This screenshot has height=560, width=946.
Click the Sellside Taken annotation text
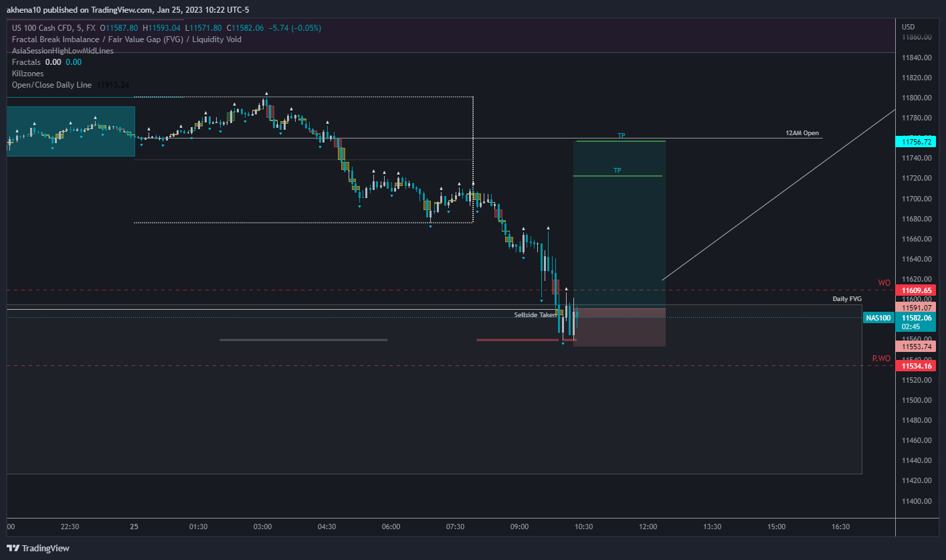click(x=535, y=314)
